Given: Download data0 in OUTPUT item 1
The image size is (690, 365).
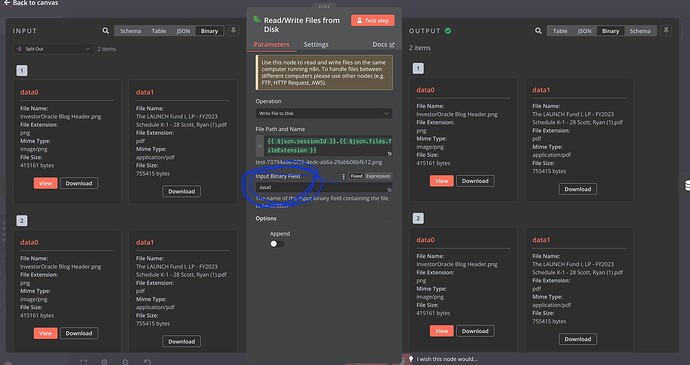Looking at the screenshot, I should (475, 181).
